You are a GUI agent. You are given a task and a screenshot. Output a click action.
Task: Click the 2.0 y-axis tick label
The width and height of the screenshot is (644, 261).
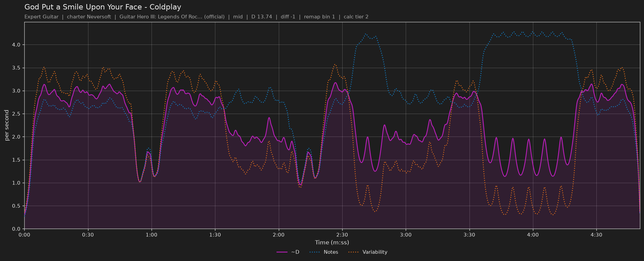click(16, 137)
